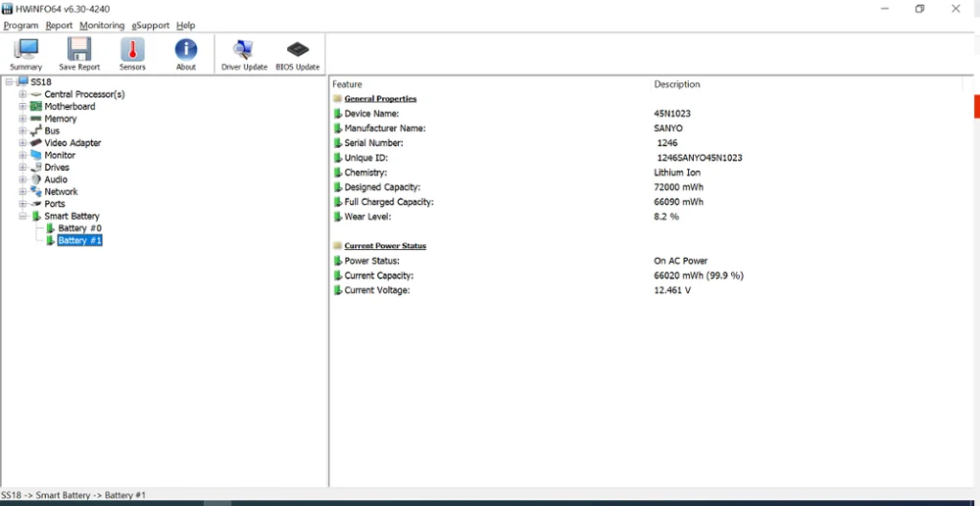Click the Battery #0 green icon
The width and height of the screenshot is (980, 506).
coord(51,228)
